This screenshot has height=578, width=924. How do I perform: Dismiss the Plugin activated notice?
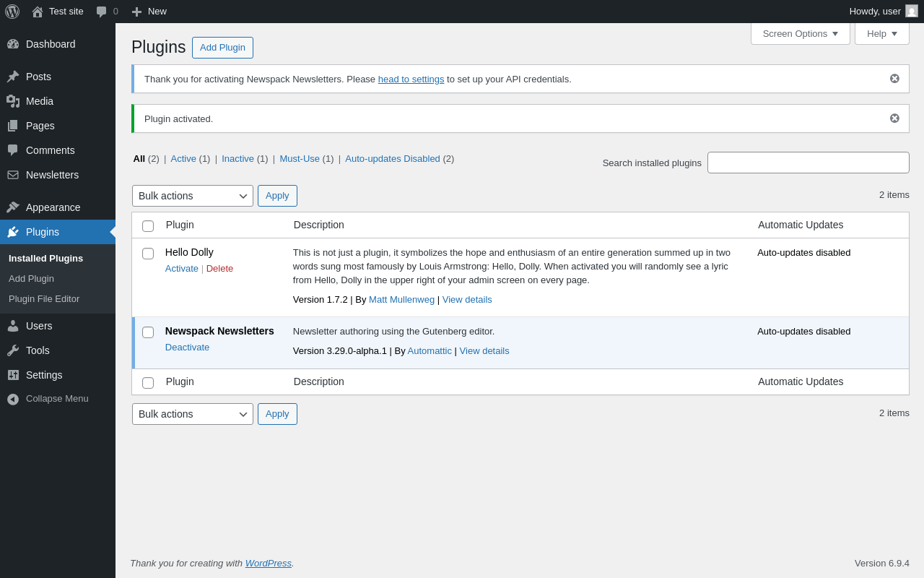point(894,118)
